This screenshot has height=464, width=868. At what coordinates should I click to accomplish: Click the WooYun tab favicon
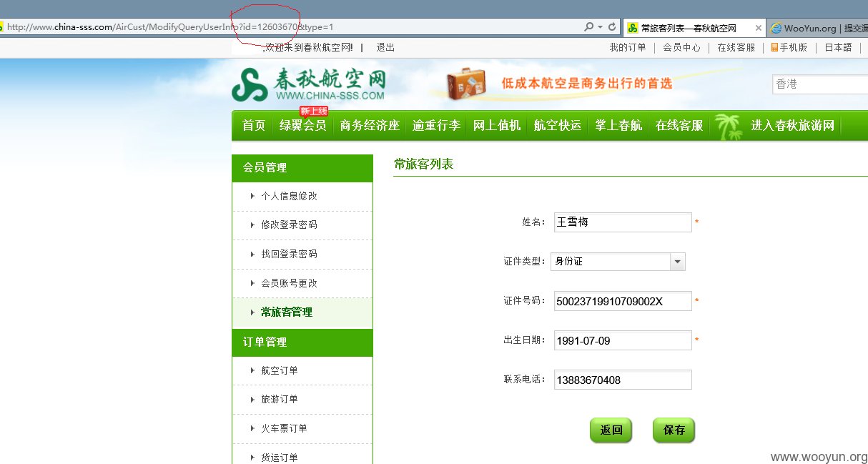coord(776,28)
